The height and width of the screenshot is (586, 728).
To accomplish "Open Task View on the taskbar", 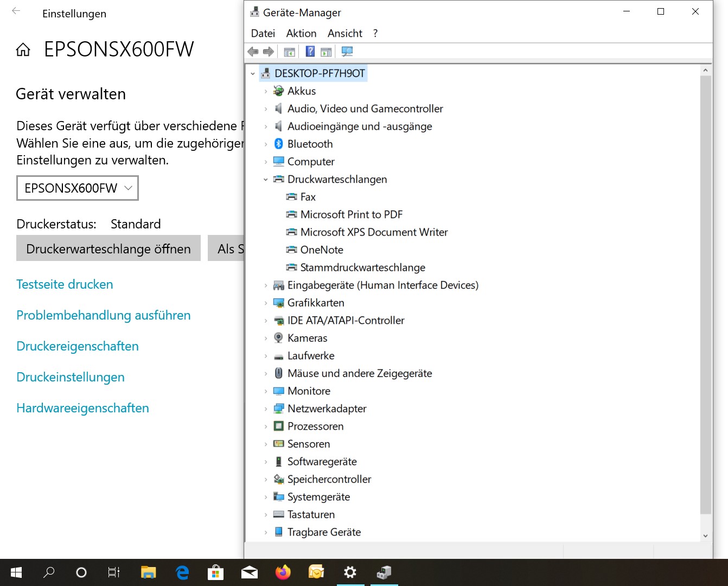I will pyautogui.click(x=114, y=572).
